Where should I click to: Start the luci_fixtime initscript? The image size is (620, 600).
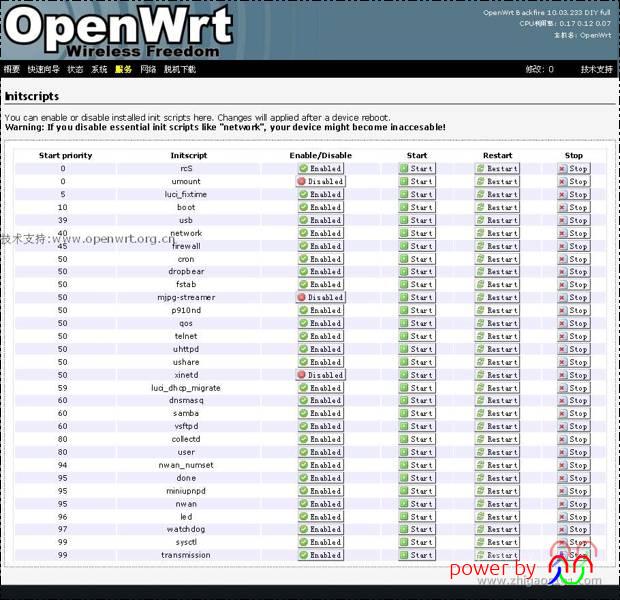[417, 195]
